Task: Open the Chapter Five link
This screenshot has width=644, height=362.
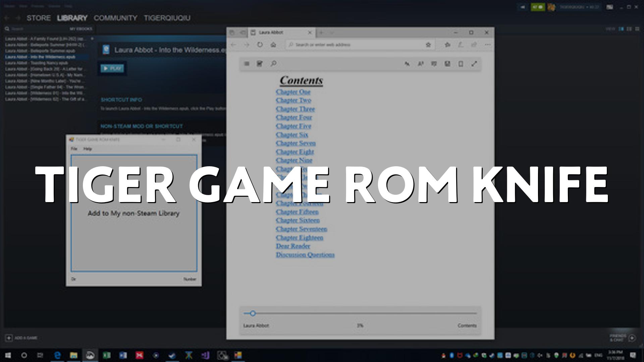Action: click(x=293, y=126)
